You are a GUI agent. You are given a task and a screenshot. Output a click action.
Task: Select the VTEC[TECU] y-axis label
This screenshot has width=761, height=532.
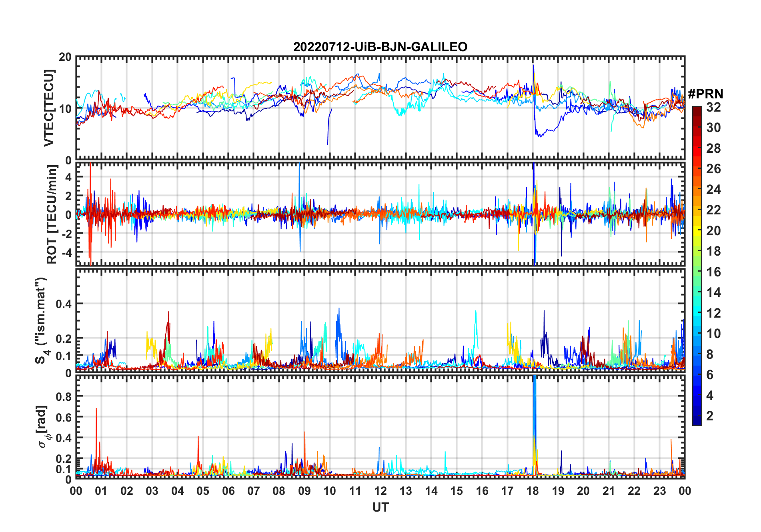tap(49, 108)
